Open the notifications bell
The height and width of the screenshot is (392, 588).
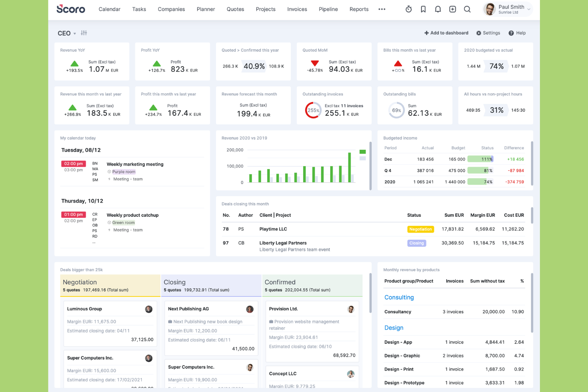[x=438, y=9]
